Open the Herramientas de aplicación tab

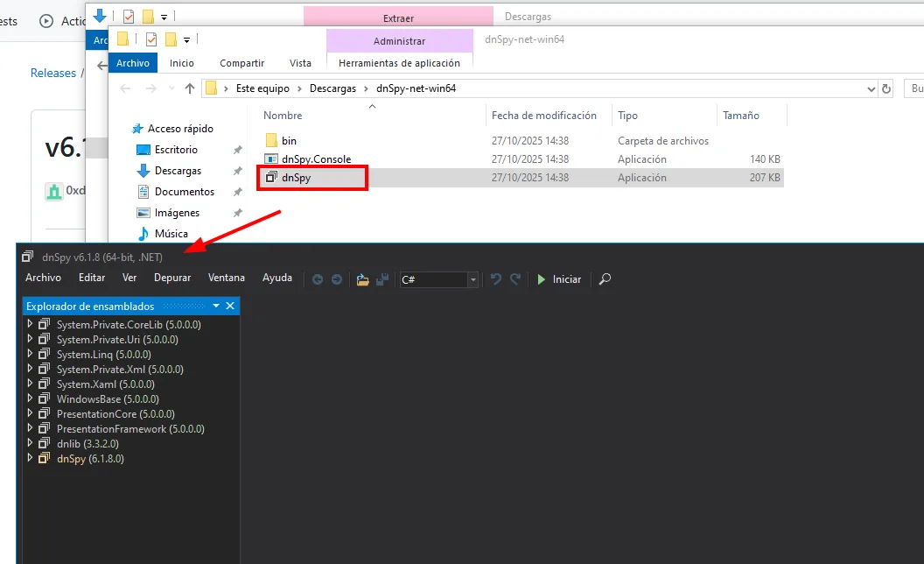click(x=399, y=62)
